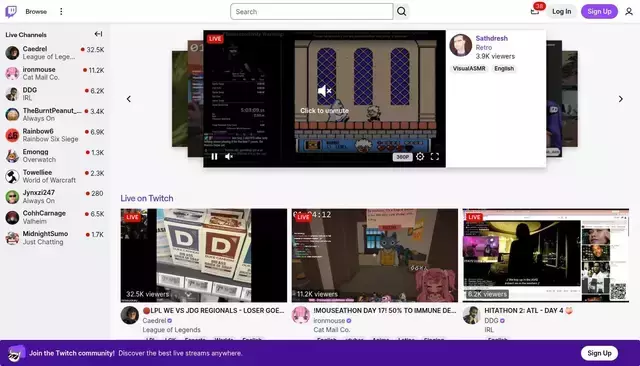Open TheBurntPeanut's avatar in sidebar

coord(12,114)
